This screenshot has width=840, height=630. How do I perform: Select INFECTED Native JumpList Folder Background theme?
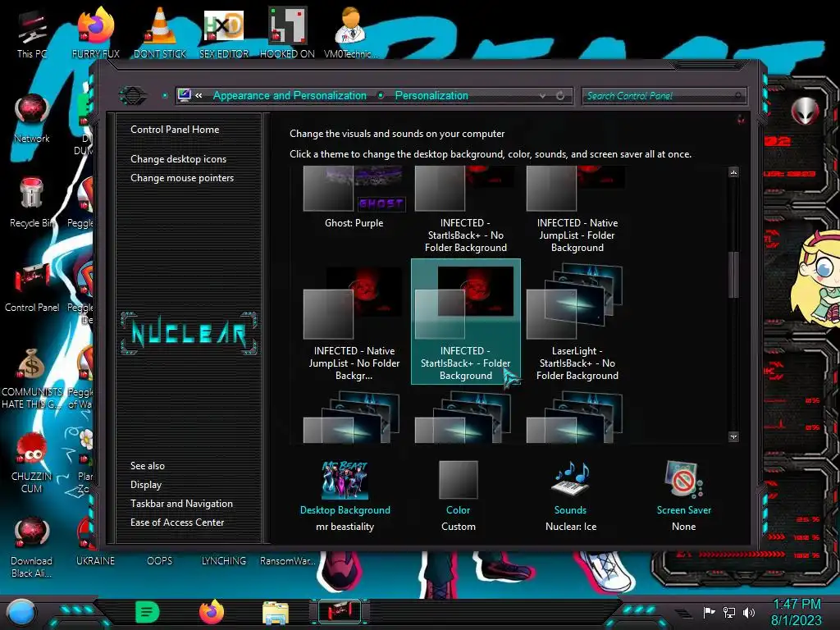(x=577, y=210)
